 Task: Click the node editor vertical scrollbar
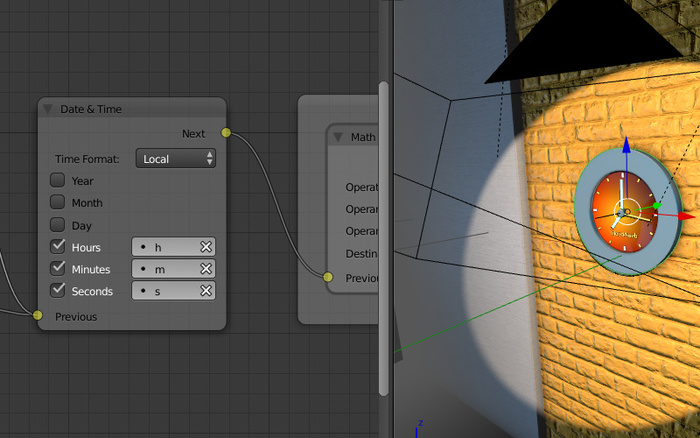click(384, 240)
